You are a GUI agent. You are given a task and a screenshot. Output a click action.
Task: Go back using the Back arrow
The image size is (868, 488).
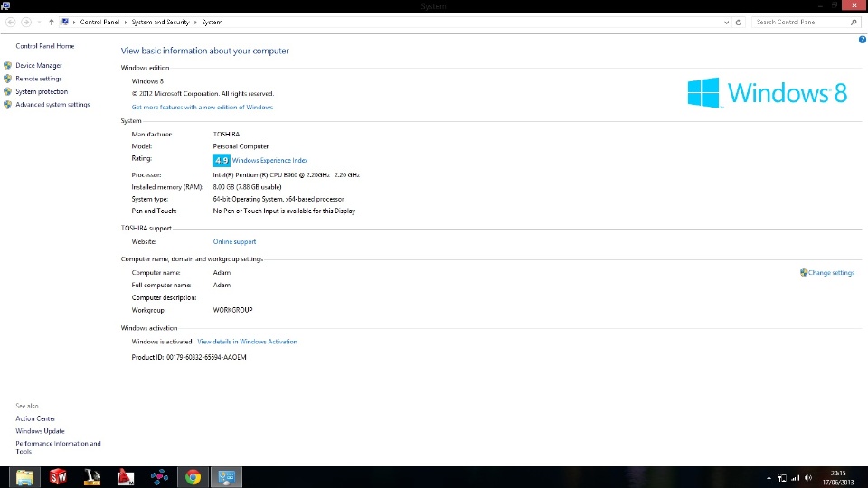pyautogui.click(x=11, y=22)
